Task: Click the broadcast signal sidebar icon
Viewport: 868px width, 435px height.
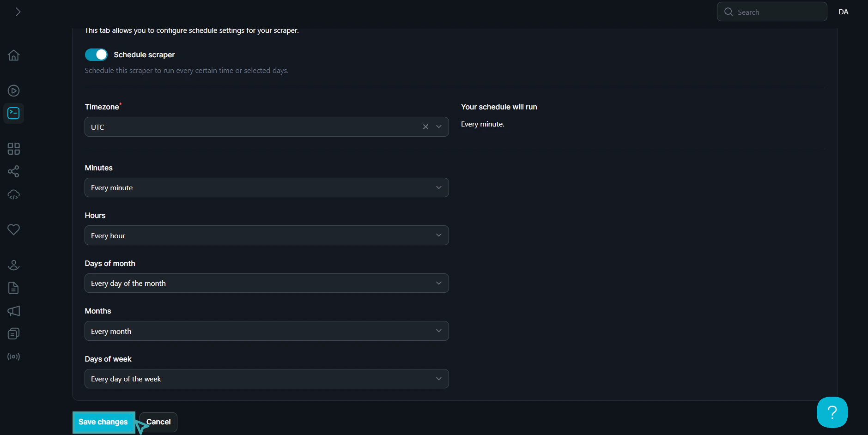Action: coord(13,356)
